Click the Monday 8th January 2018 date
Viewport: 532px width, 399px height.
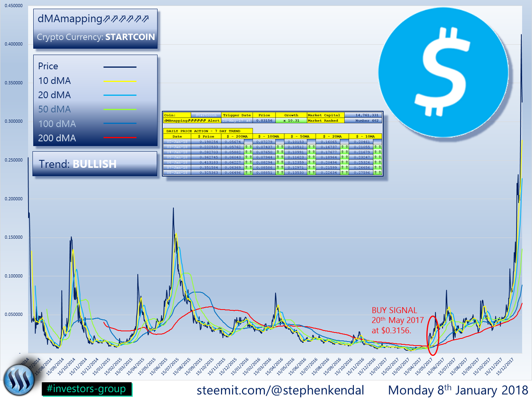point(458,390)
